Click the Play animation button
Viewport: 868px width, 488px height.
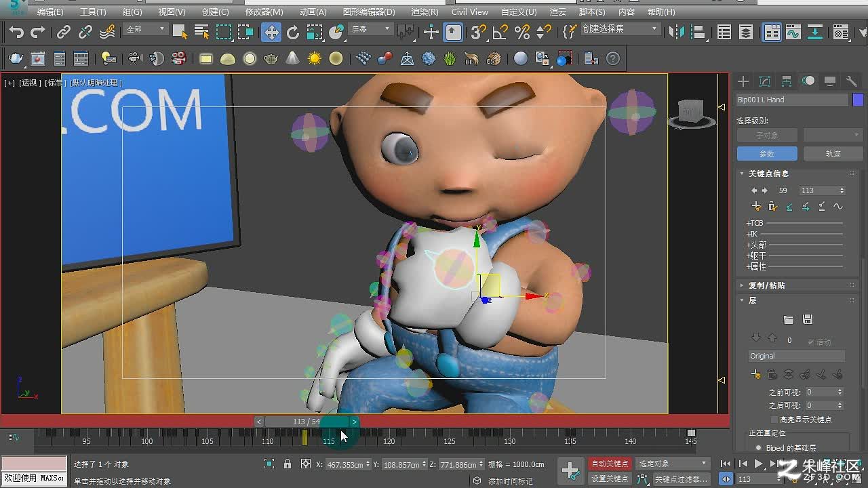[759, 464]
